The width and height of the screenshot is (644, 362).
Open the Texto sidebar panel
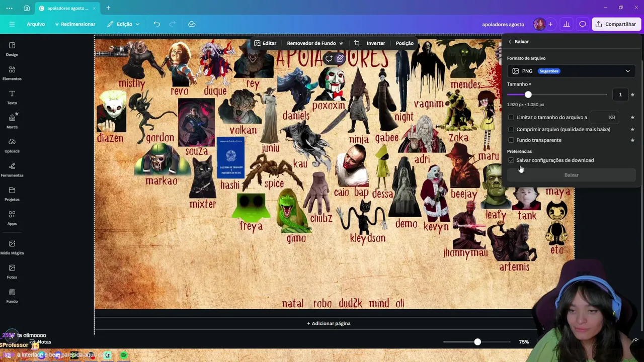click(12, 97)
